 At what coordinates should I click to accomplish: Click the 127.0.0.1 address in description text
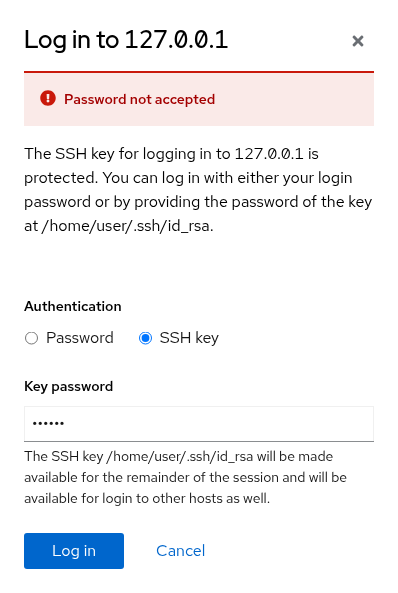tap(269, 154)
